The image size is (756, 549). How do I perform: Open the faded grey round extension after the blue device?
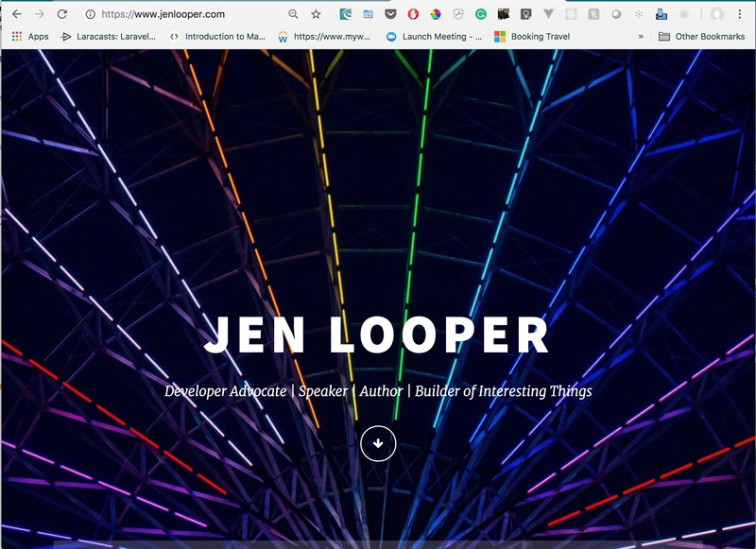(684, 14)
